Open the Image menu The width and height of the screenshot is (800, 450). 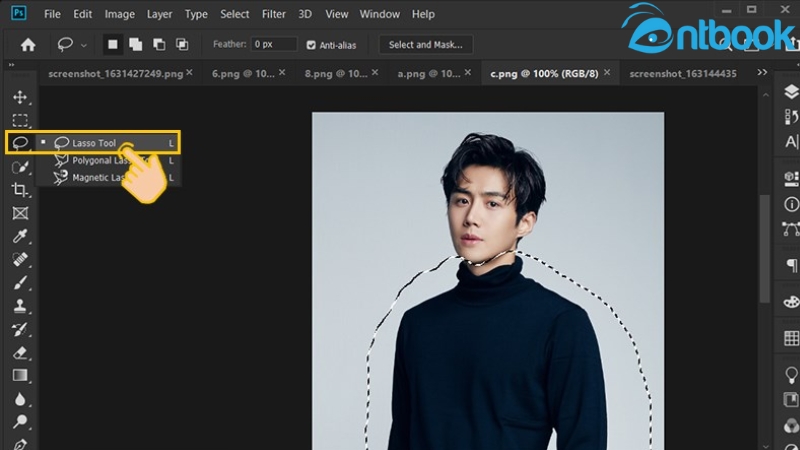tap(119, 14)
